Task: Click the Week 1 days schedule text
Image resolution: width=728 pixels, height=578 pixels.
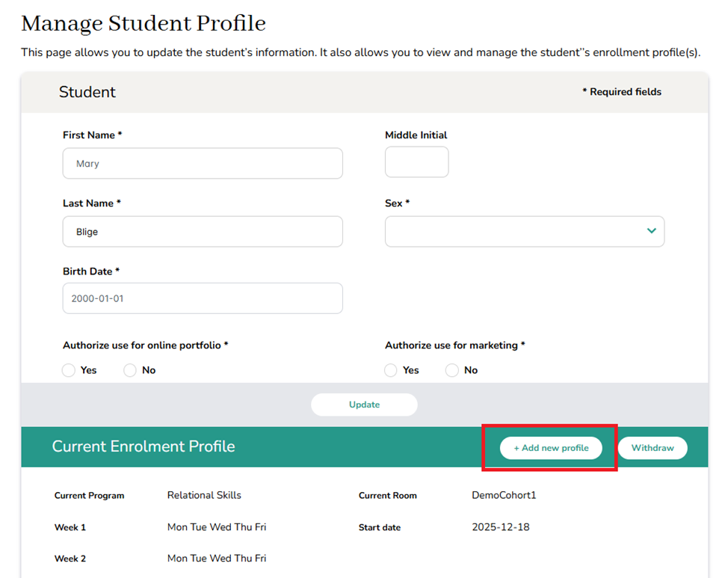Action: [217, 527]
